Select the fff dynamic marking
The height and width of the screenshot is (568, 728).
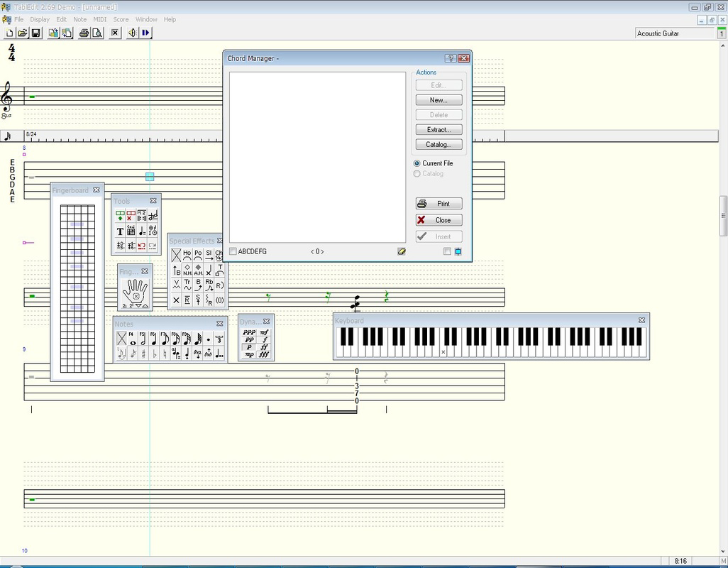(265, 354)
